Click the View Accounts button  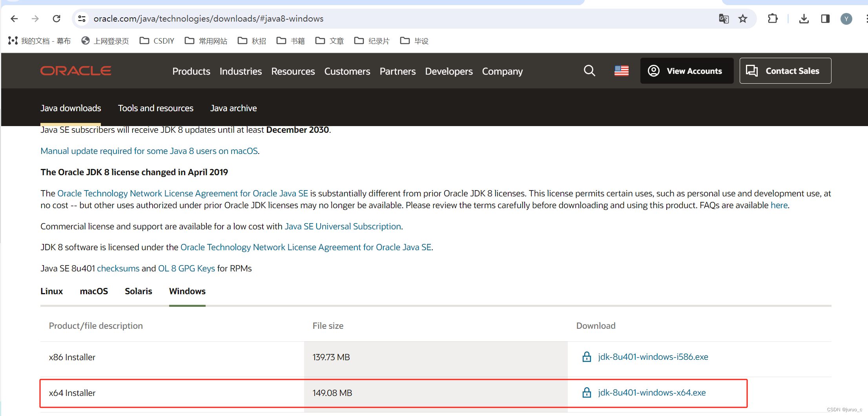tap(687, 71)
